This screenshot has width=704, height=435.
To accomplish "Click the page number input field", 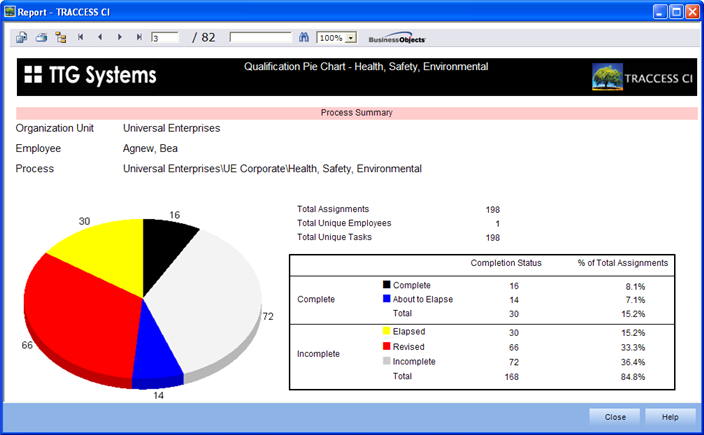I will tap(165, 38).
